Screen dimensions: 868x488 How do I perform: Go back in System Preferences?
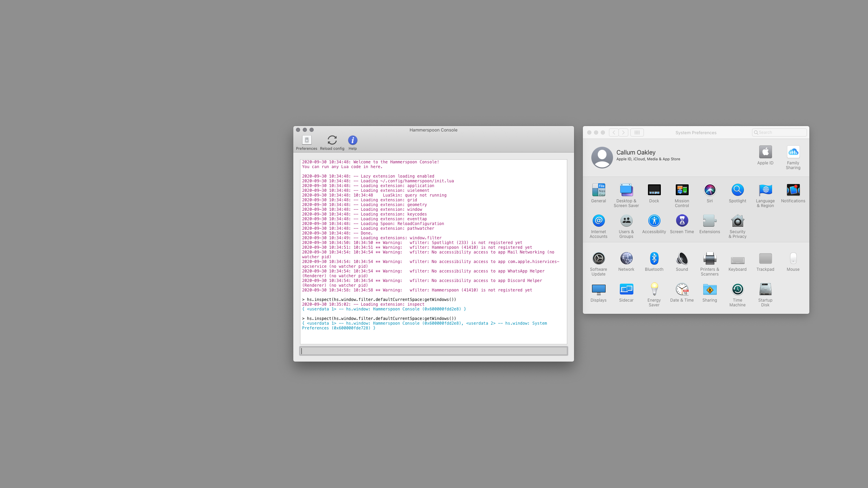click(614, 133)
